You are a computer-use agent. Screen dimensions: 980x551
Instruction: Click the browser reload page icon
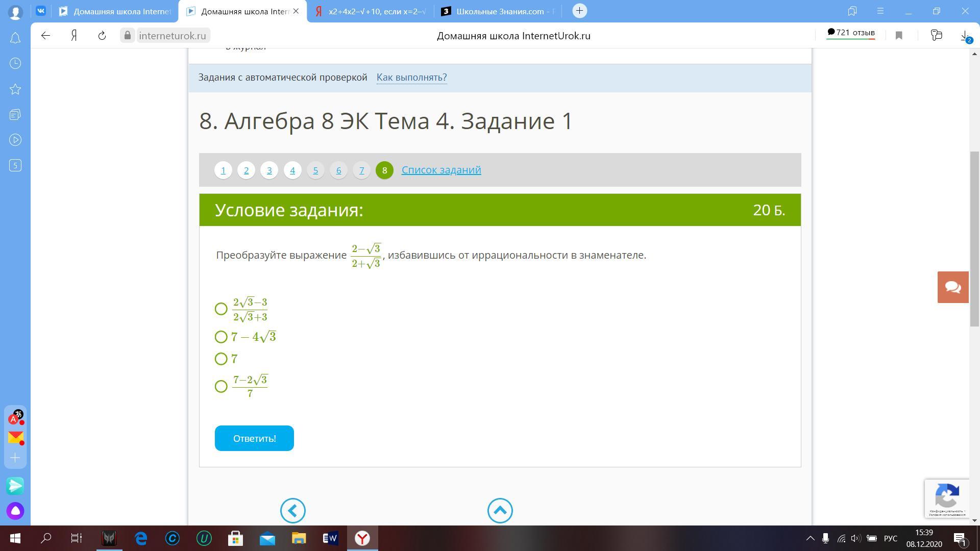point(102,36)
